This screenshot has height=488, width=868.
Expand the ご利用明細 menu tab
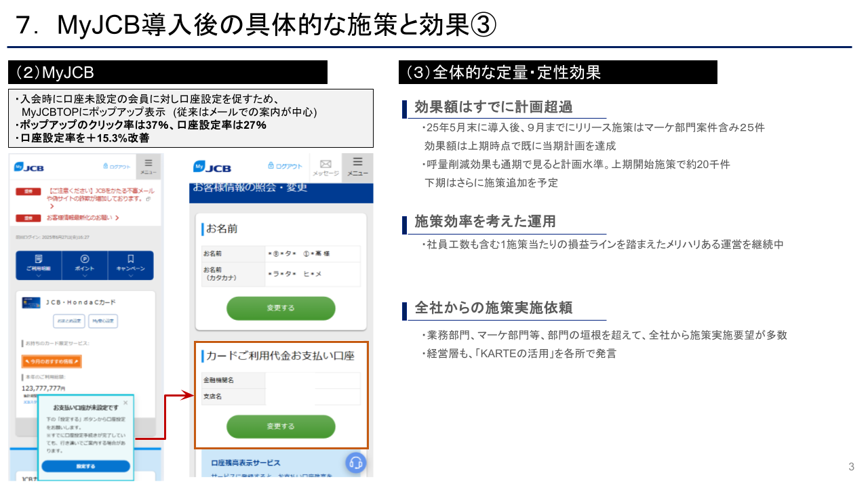click(39, 265)
